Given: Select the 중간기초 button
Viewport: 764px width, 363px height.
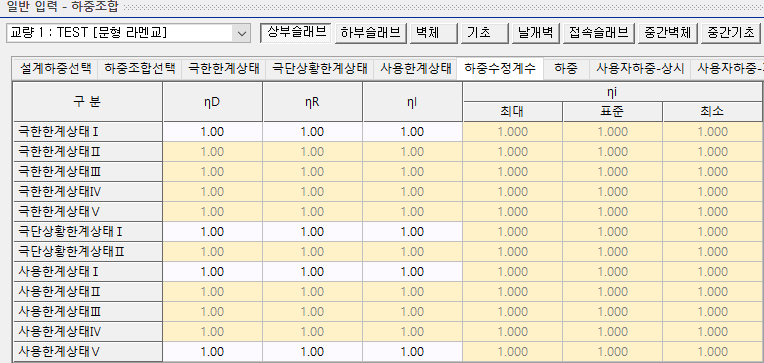Looking at the screenshot, I should coord(731,33).
